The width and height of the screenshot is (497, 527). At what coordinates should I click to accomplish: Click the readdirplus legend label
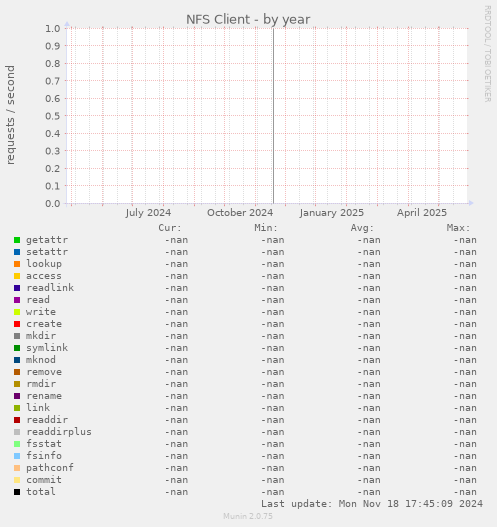coord(59,432)
